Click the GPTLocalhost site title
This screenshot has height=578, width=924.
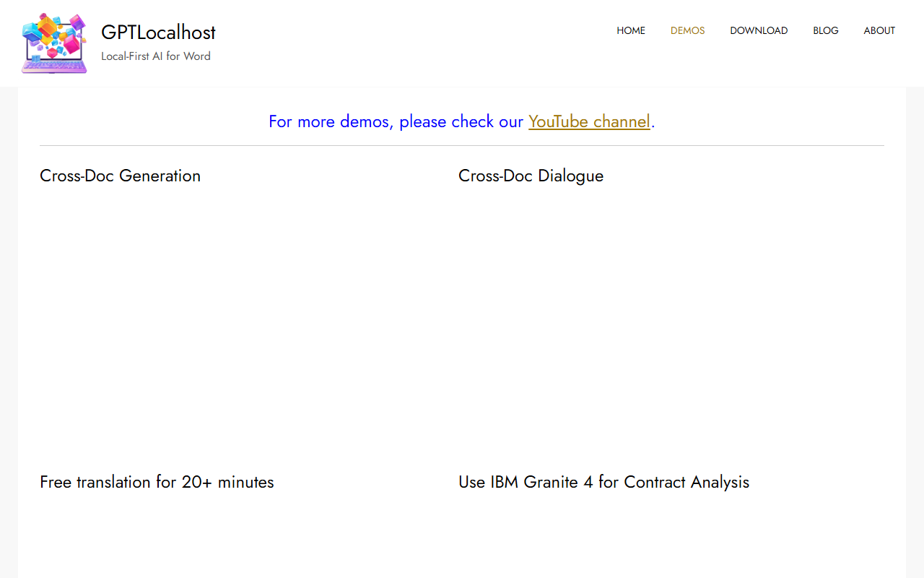point(158,32)
